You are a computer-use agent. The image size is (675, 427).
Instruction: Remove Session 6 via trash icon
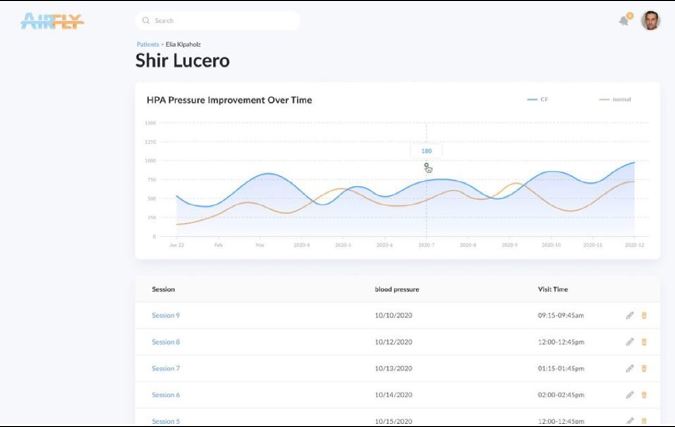tap(644, 395)
